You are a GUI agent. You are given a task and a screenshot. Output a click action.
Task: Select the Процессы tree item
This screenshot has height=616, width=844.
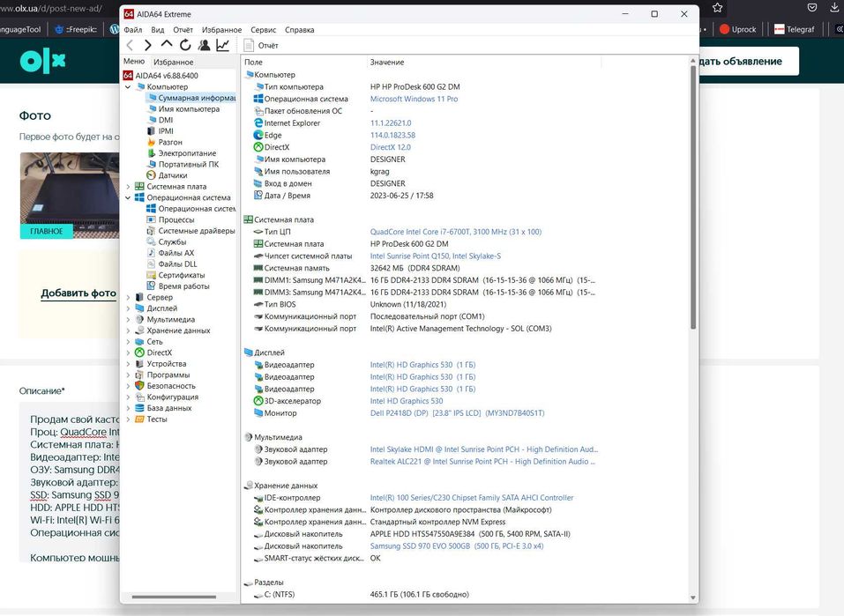click(176, 219)
